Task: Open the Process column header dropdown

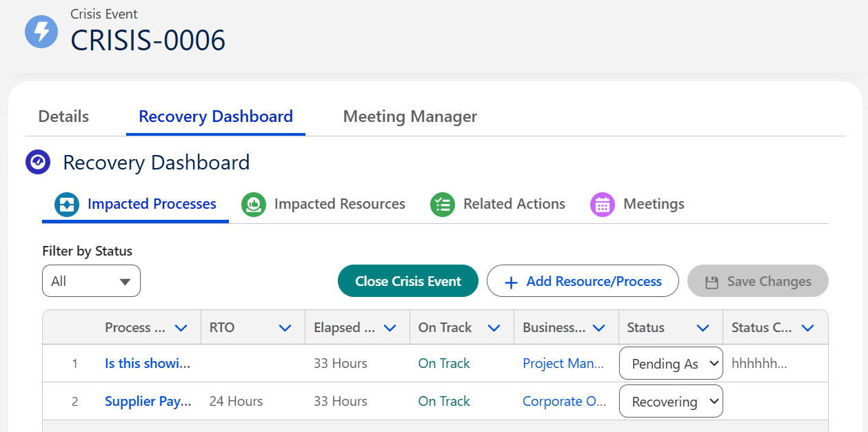Action: pos(181,327)
